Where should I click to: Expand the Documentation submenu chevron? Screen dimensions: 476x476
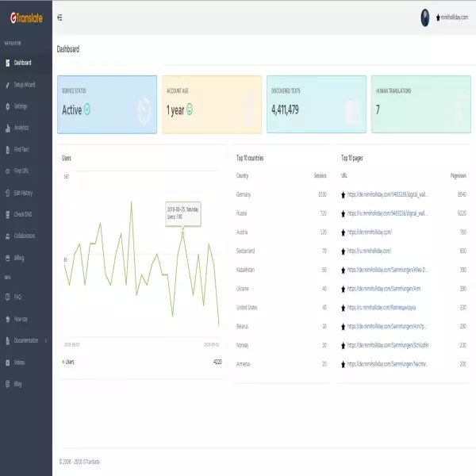tap(46, 340)
